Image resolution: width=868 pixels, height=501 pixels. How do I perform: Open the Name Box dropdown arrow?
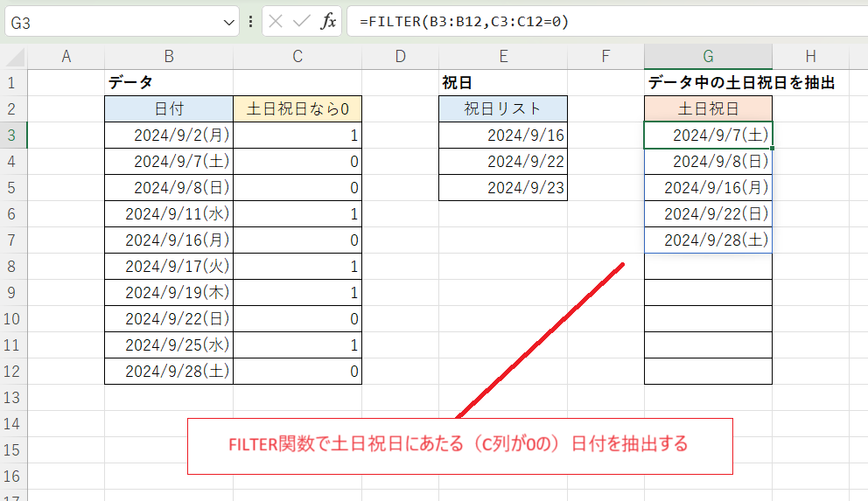pyautogui.click(x=228, y=23)
